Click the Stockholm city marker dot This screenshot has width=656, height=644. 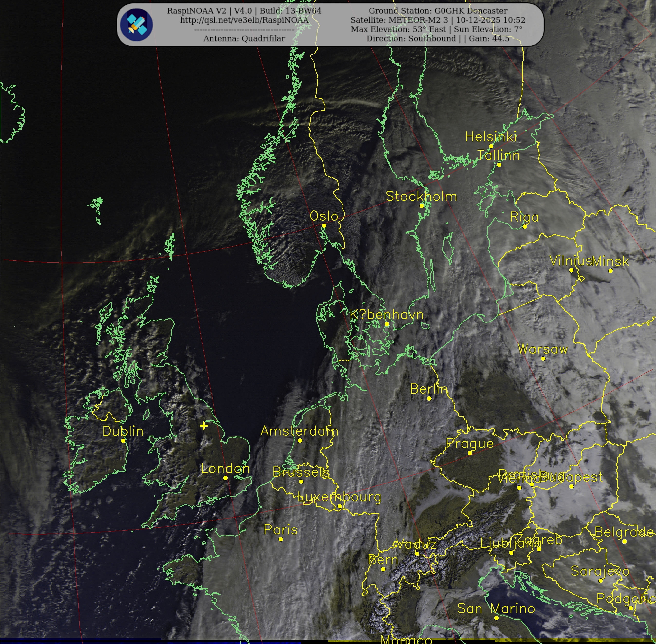click(422, 206)
